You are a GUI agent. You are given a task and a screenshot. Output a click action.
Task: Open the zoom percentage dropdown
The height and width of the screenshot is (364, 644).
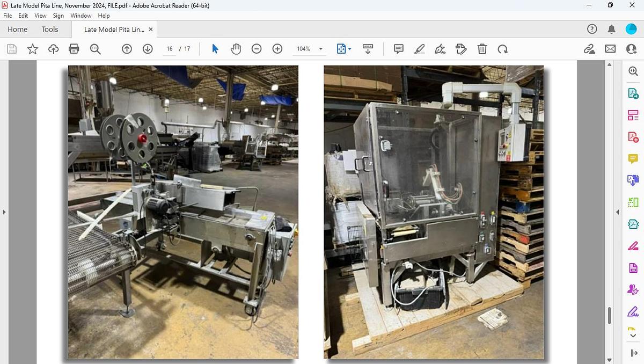[320, 48]
